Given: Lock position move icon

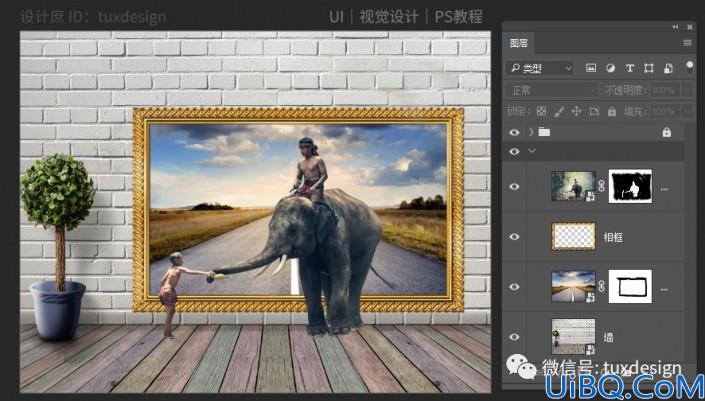Looking at the screenshot, I should [x=576, y=111].
